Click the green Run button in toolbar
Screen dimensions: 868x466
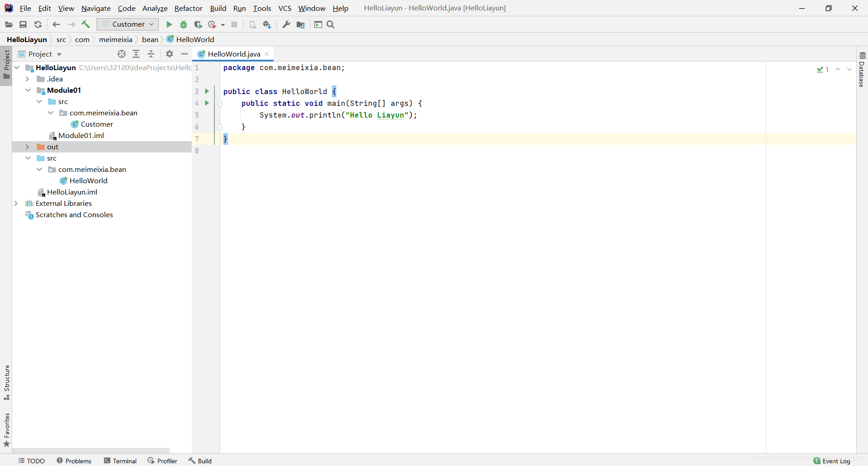pos(169,24)
